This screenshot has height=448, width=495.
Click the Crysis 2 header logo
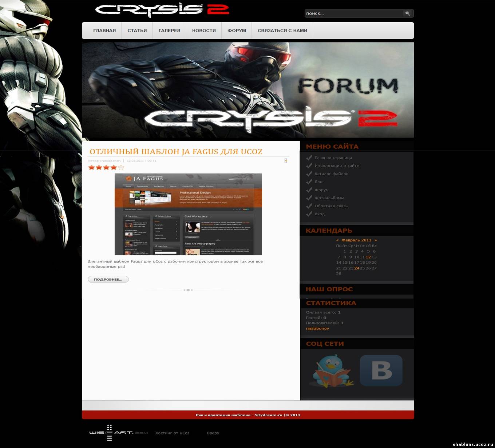point(162,11)
